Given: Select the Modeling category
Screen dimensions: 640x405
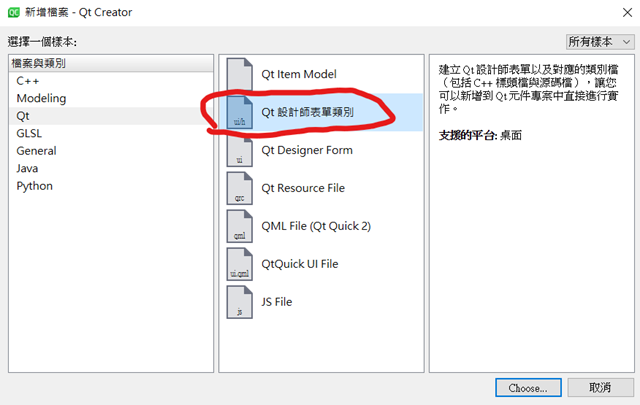Looking at the screenshot, I should point(111,98).
